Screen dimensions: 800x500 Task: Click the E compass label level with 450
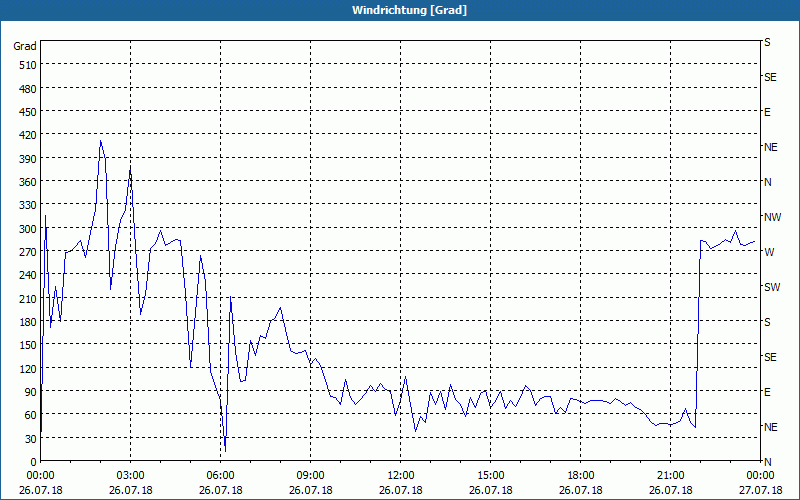(x=767, y=112)
